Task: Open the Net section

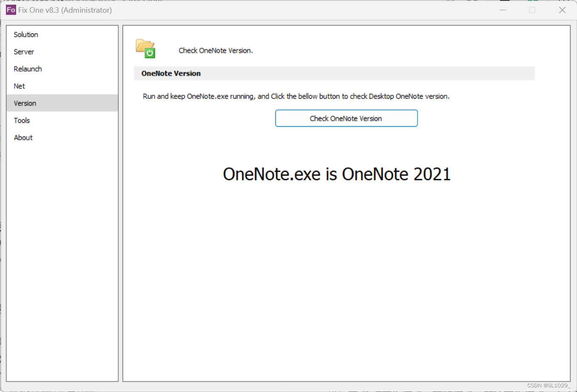Action: (x=62, y=86)
